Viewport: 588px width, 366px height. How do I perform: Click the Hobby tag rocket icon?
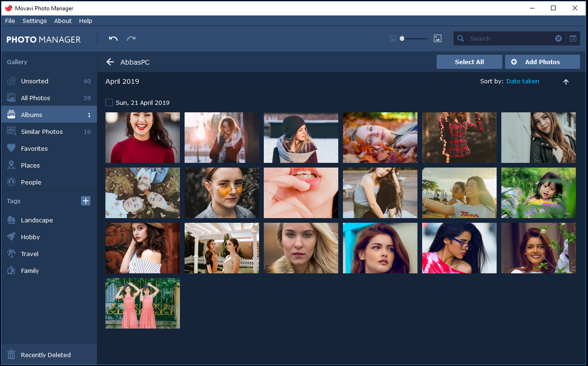coord(11,237)
